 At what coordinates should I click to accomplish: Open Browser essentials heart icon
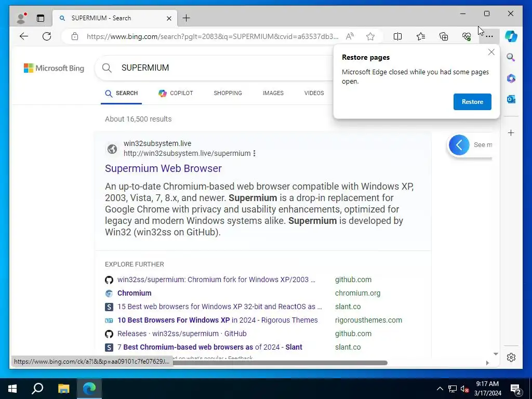coord(467,36)
